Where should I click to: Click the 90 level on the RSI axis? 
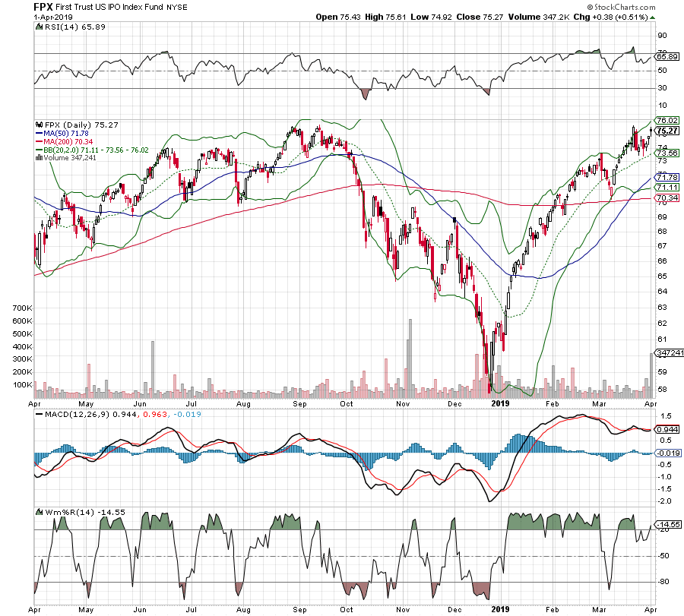click(x=662, y=35)
